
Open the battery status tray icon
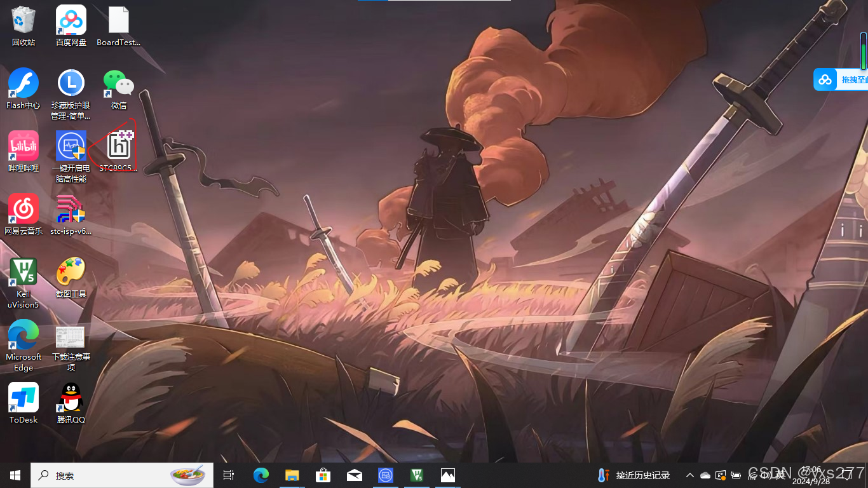coord(736,475)
